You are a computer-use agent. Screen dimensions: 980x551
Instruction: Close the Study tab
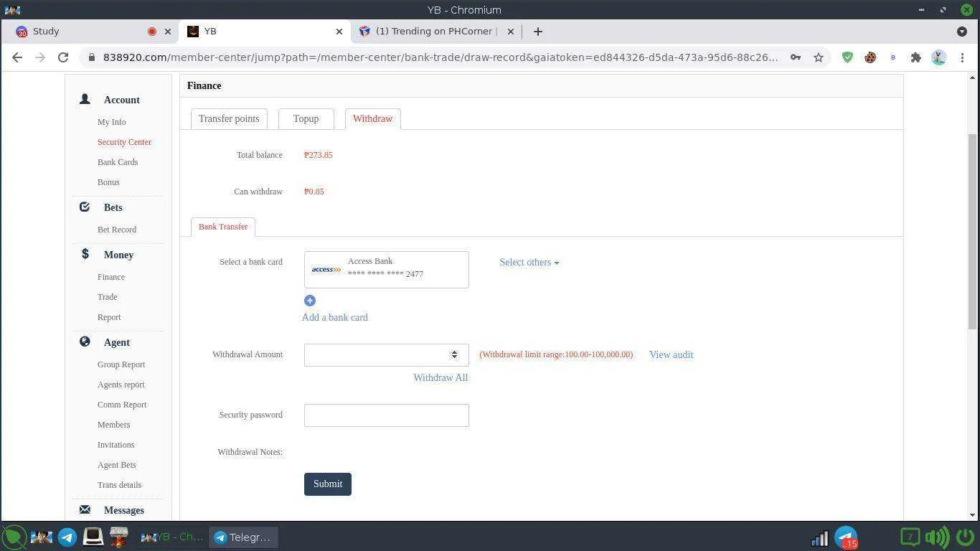click(168, 32)
